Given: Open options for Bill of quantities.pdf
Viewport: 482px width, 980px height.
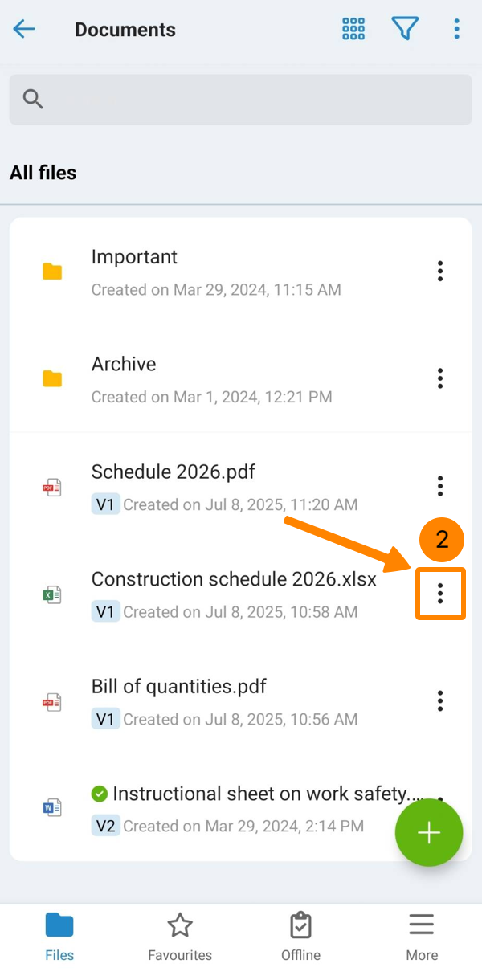Looking at the screenshot, I should click(440, 700).
